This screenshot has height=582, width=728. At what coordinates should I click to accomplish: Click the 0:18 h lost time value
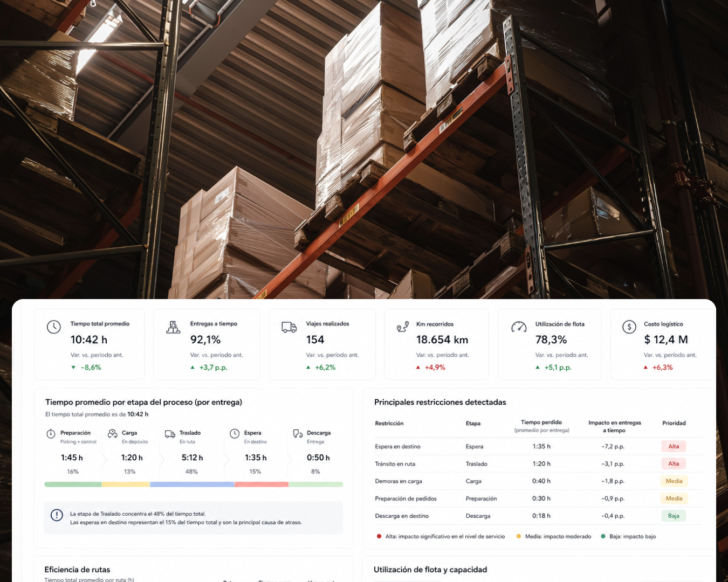(541, 516)
